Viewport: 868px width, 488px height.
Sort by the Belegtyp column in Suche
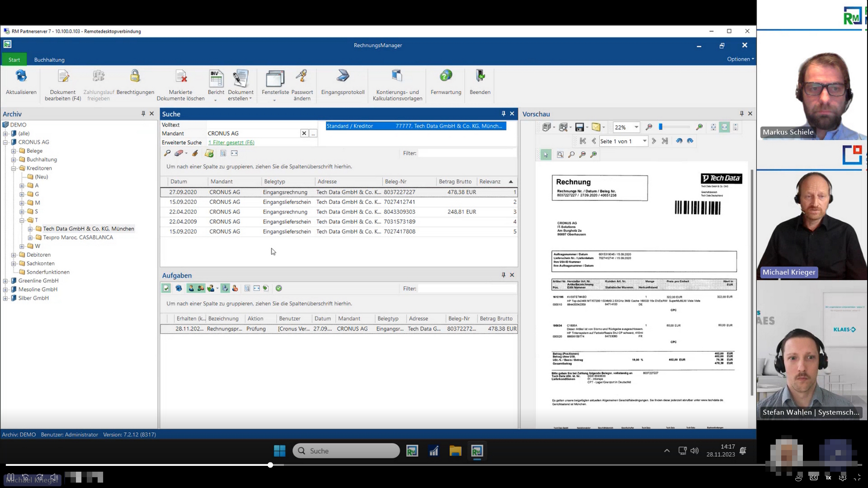point(287,182)
